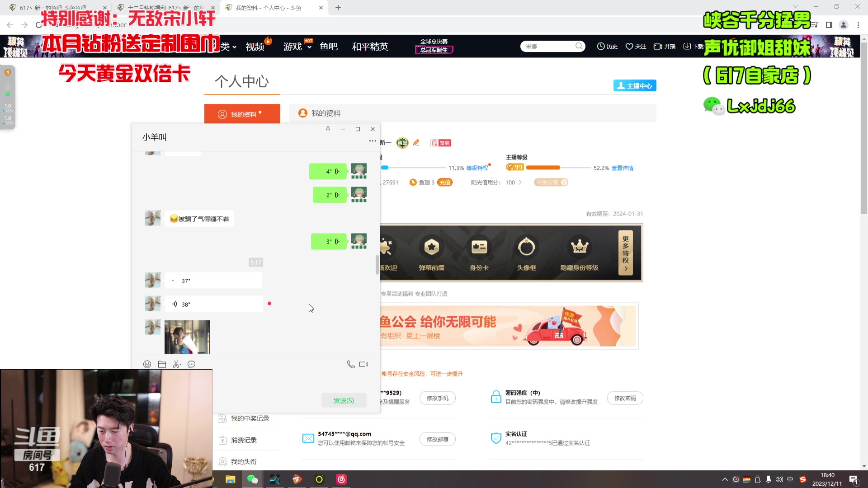Viewport: 868px width, 488px height.
Task: Open browser profile avatar icon
Action: tap(843, 25)
